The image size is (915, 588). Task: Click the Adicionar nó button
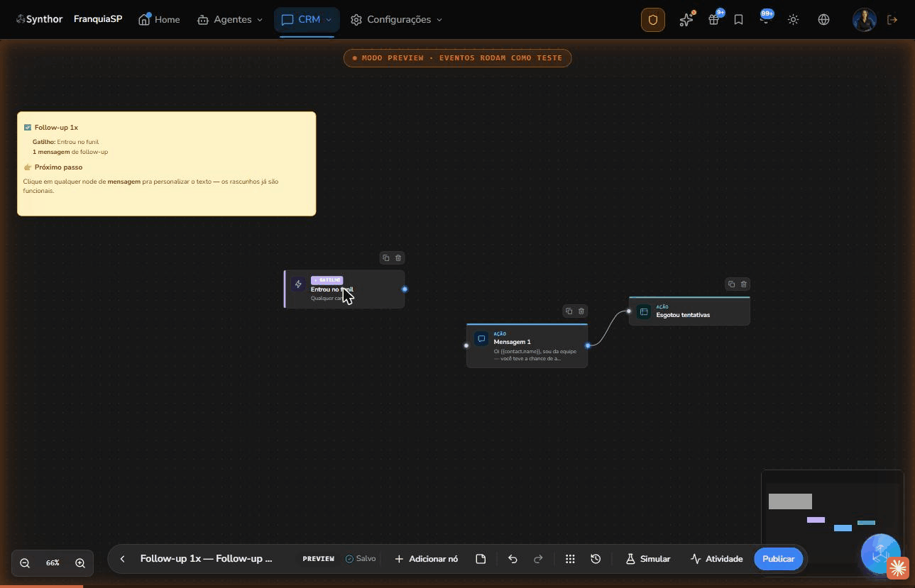point(426,559)
